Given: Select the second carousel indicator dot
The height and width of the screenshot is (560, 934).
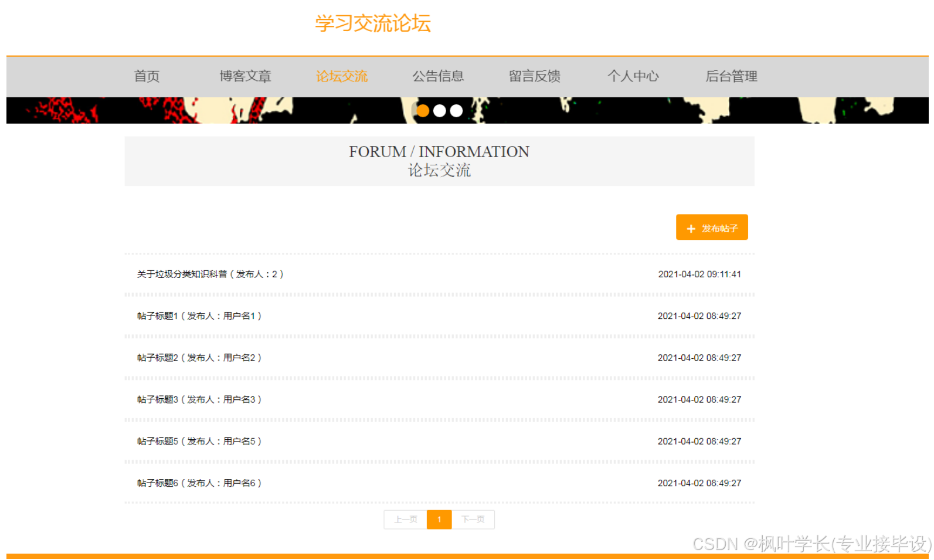Looking at the screenshot, I should pos(440,111).
